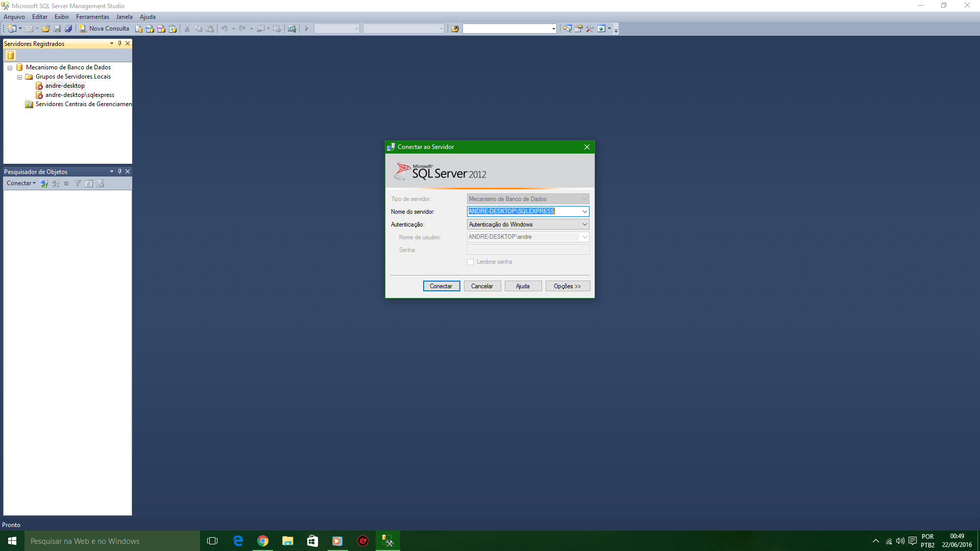The width and height of the screenshot is (980, 551).
Task: Open Task View from taskbar
Action: 212,541
